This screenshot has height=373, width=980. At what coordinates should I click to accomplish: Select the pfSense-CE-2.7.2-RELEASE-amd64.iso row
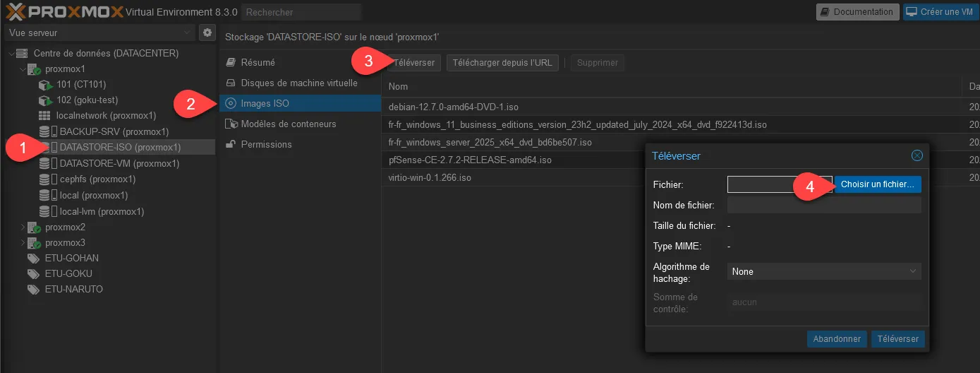click(470, 160)
